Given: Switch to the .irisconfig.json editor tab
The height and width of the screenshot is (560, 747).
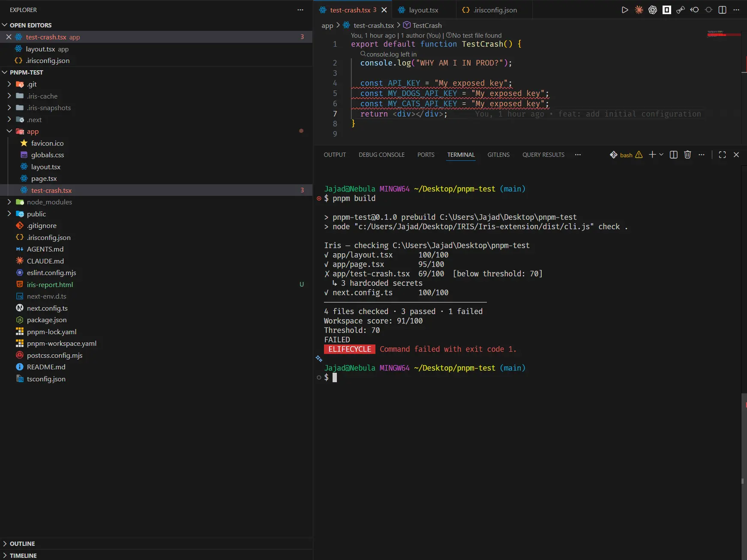Looking at the screenshot, I should [495, 10].
